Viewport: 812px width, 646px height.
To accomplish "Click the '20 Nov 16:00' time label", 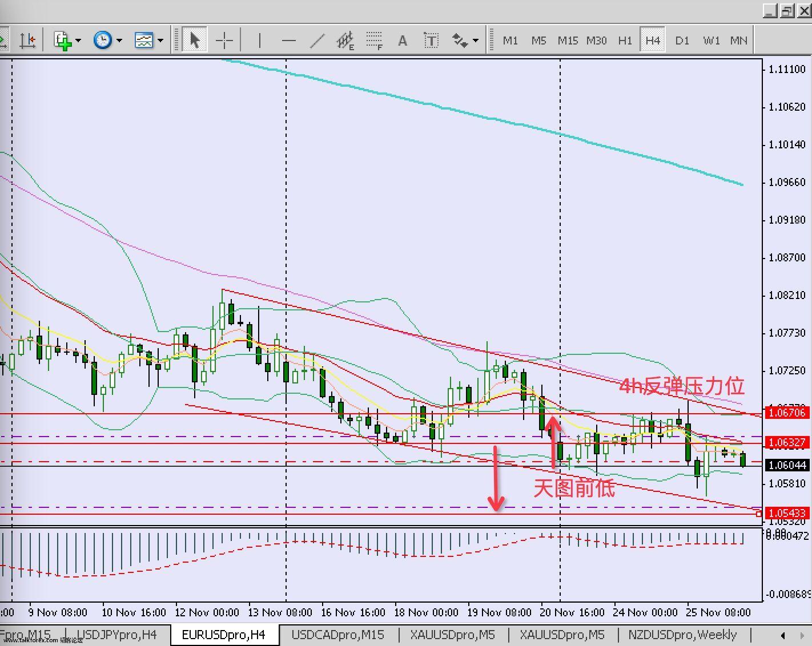I will (572, 612).
